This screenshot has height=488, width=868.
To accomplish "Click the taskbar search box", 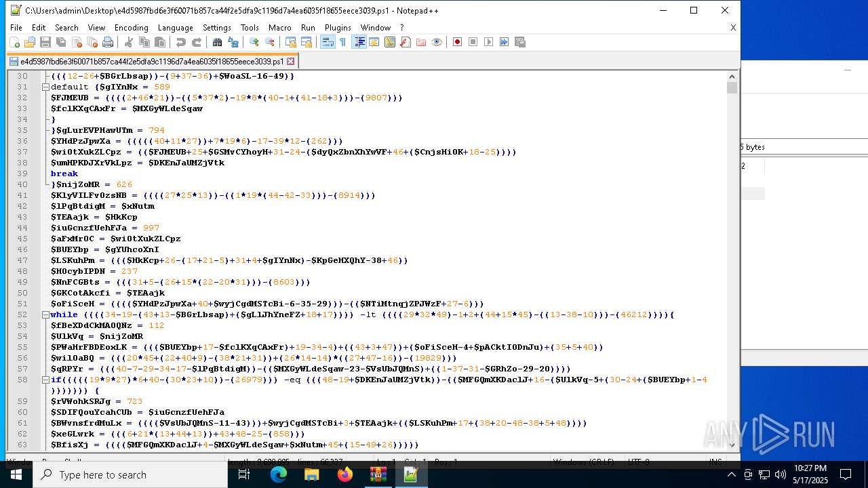I will point(130,474).
